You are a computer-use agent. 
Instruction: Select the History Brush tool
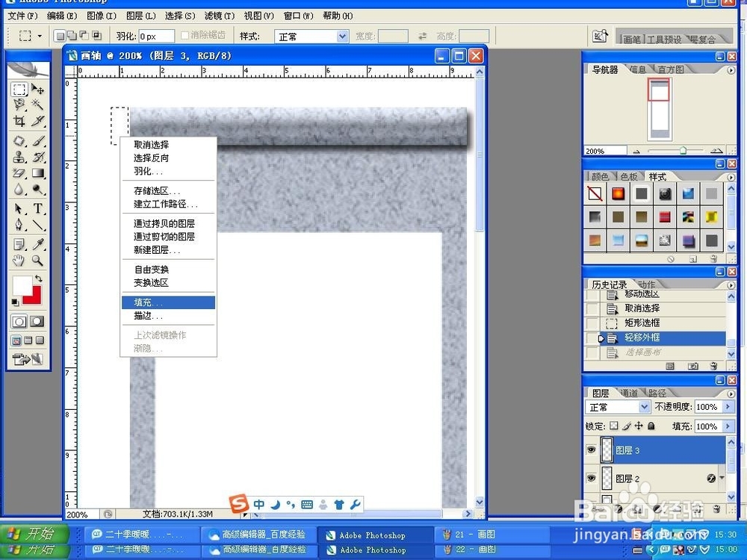[x=37, y=157]
